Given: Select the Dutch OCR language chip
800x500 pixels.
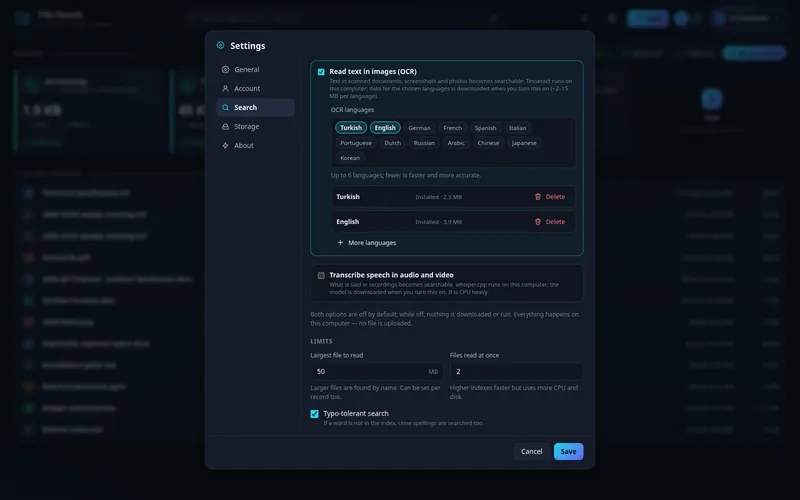Looking at the screenshot, I should (392, 143).
